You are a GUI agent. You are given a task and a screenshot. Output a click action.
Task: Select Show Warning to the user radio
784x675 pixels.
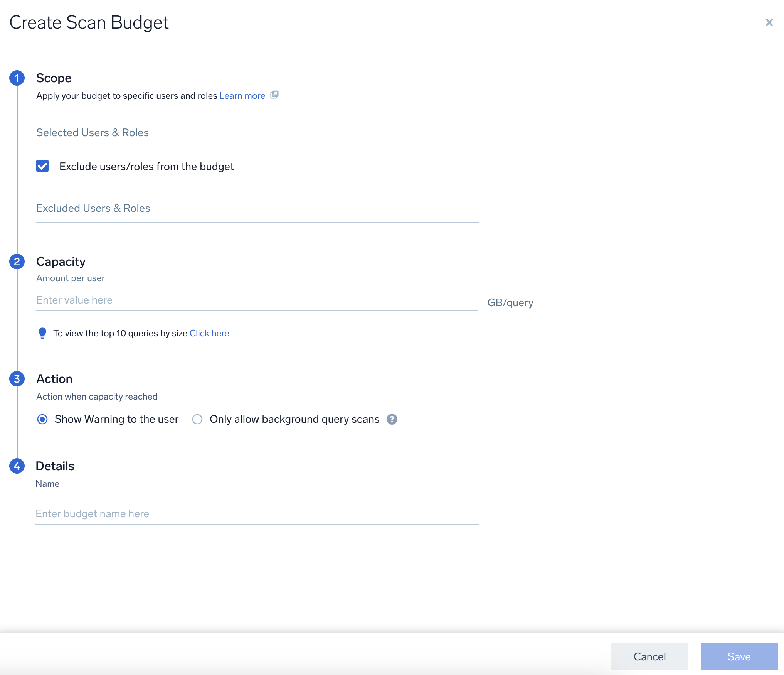(42, 419)
